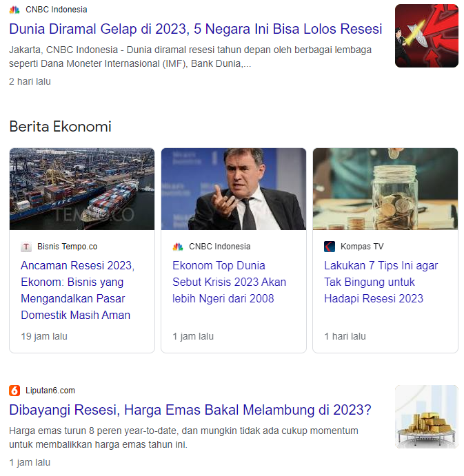This screenshot has width=464, height=476.
Task: Click the Liputan6.com orange logo
Action: (x=14, y=391)
